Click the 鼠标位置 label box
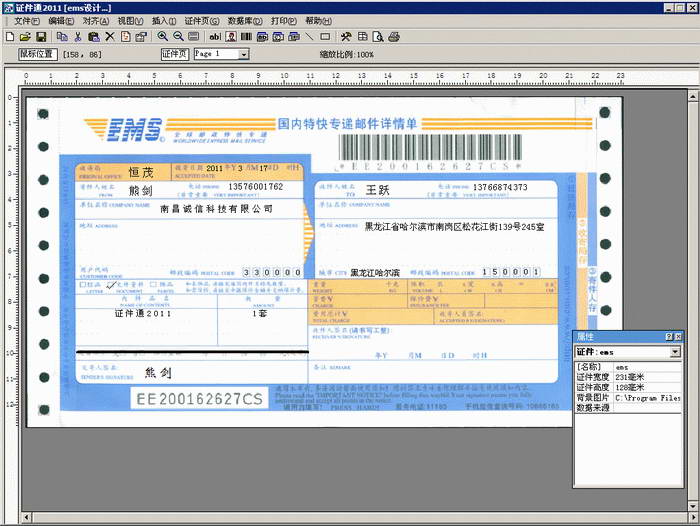700x526 pixels. click(x=38, y=54)
